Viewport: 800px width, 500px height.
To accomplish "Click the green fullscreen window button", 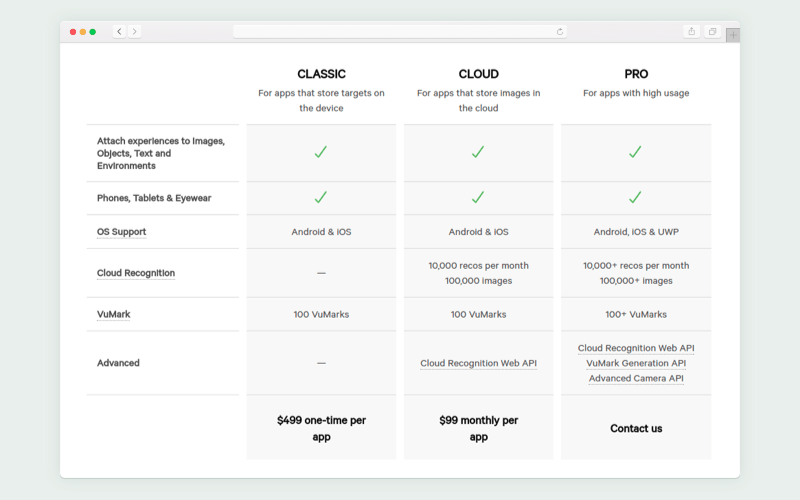I will coord(93,32).
